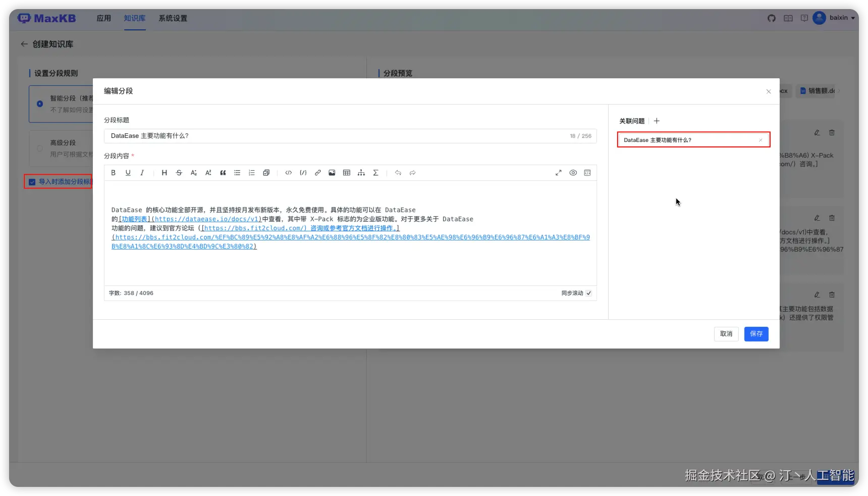The image size is (868, 496).
Task: Insert an unordered bullet list
Action: point(237,173)
